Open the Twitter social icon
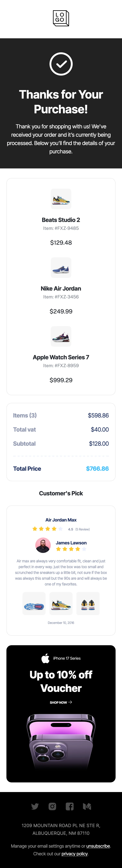Viewport: 122px width, 868px height. [x=35, y=806]
